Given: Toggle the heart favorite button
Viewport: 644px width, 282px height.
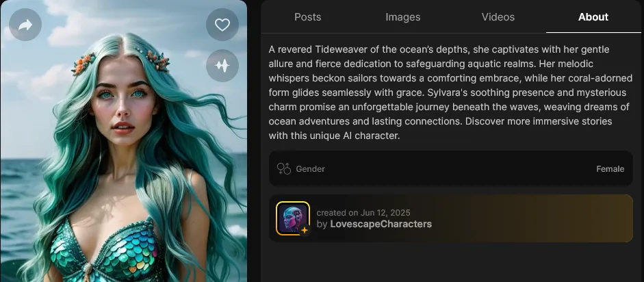Looking at the screenshot, I should click(x=222, y=25).
